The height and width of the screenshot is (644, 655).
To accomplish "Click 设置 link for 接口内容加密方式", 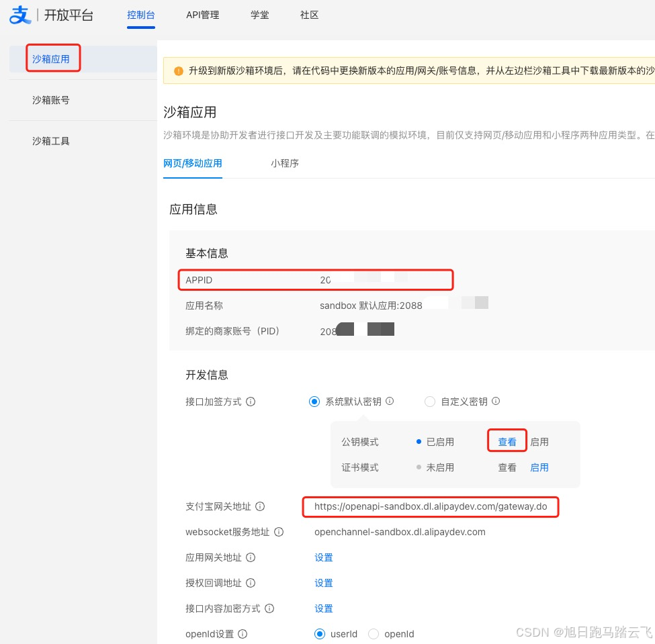I will coord(324,608).
